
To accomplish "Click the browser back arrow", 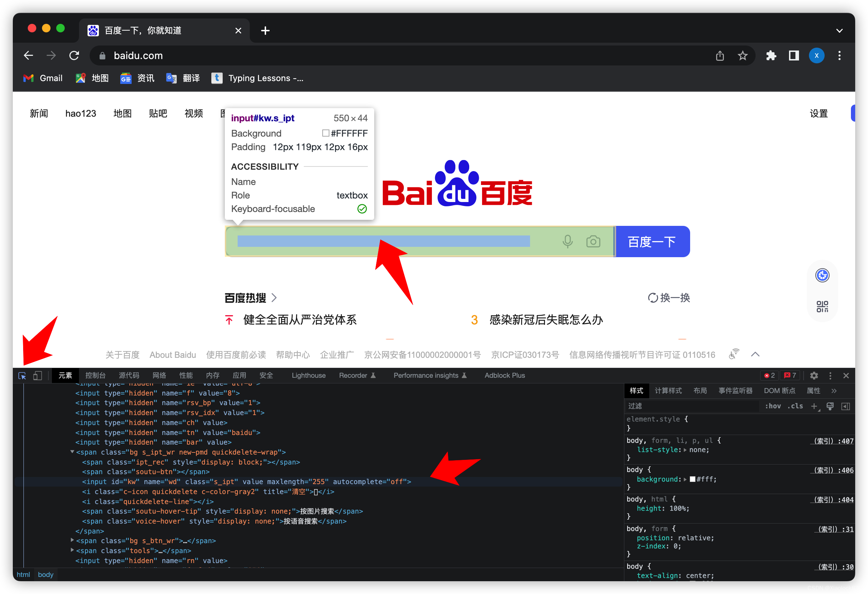I will tap(28, 55).
